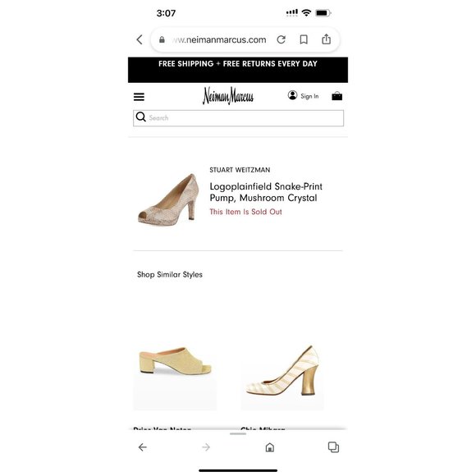The image size is (476, 476).
Task: Go back using bottom toolbar left arrow
Action: click(x=142, y=447)
